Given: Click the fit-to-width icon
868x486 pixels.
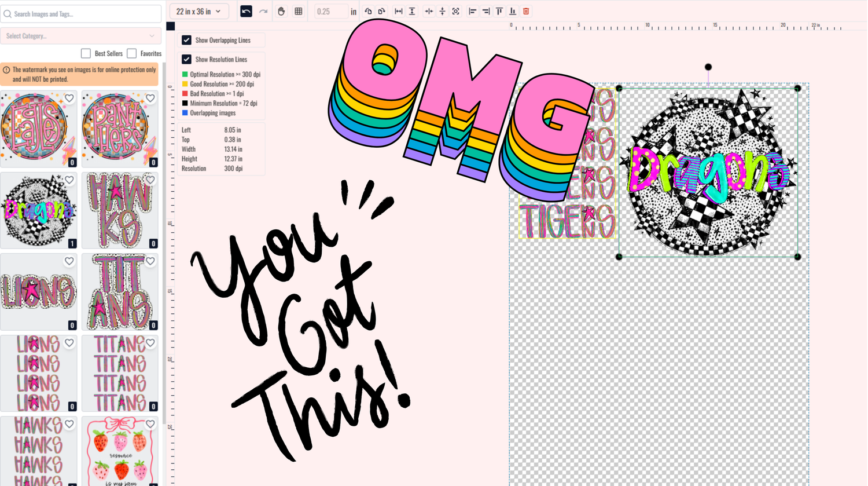Looking at the screenshot, I should [399, 12].
